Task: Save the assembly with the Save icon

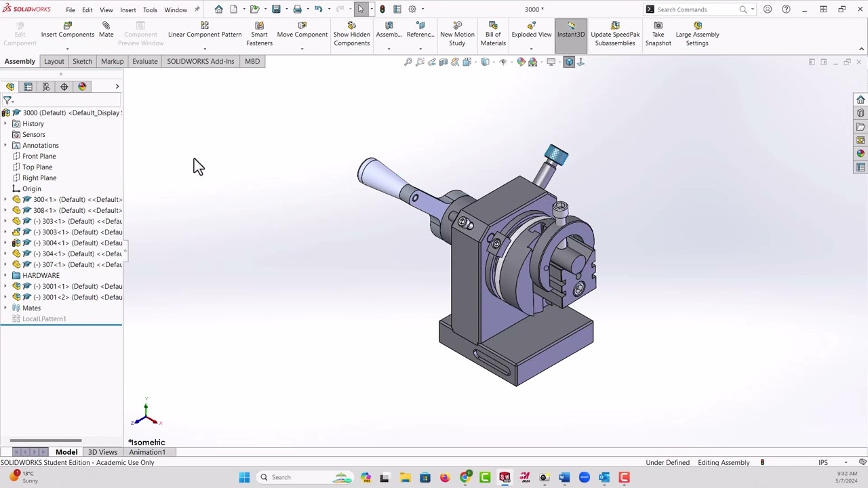Action: pyautogui.click(x=276, y=9)
